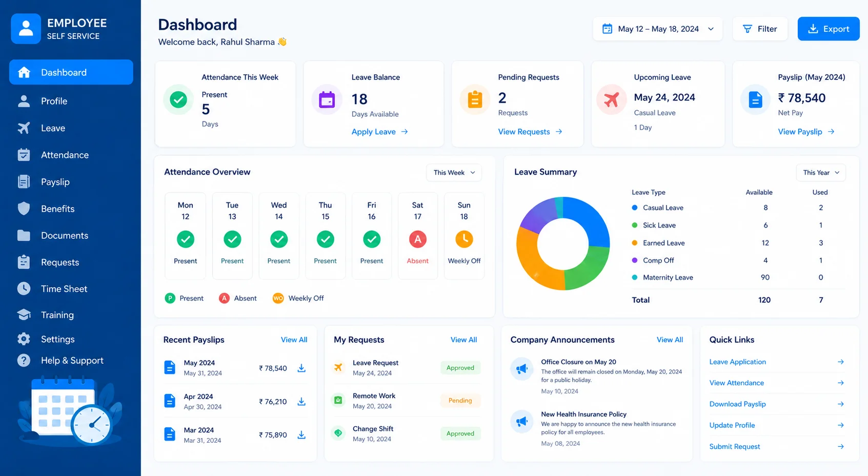Click the Employee Self Service logo icon
Image resolution: width=868 pixels, height=476 pixels.
26,29
